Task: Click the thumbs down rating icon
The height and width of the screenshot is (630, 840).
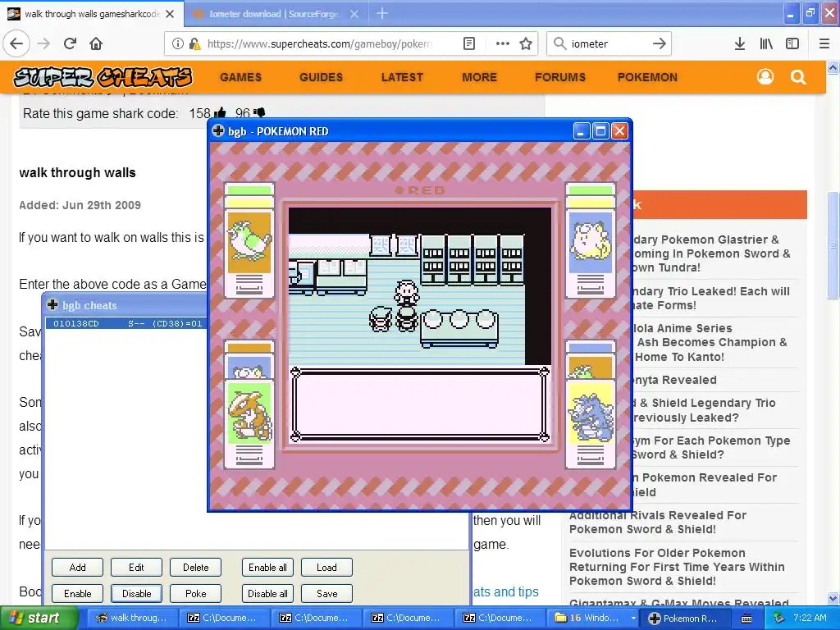Action: 259,112
